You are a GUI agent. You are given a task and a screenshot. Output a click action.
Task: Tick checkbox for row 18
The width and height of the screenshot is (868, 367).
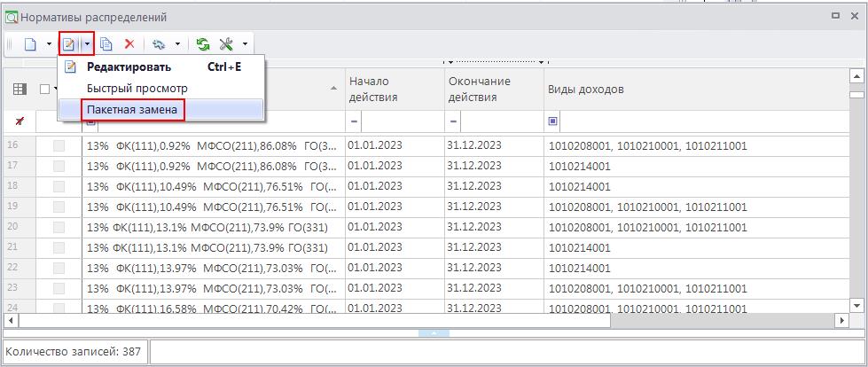(59, 186)
